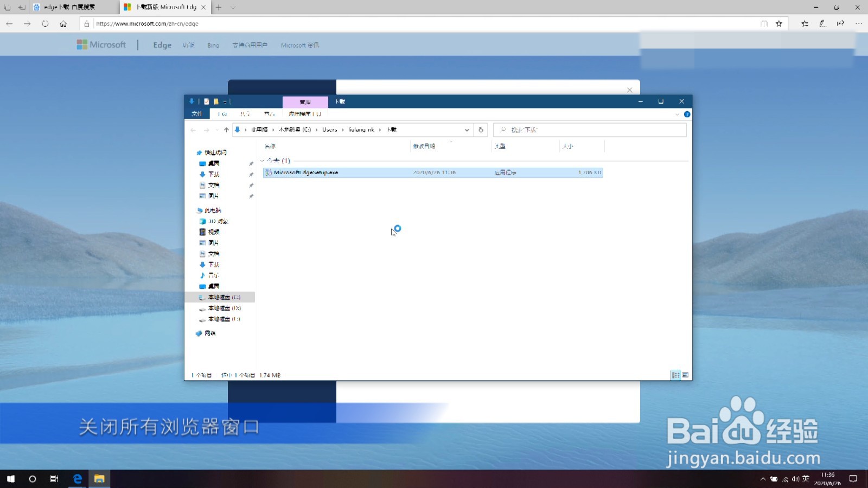Click the Explorer search downloads box
868x488 pixels.
(590, 130)
